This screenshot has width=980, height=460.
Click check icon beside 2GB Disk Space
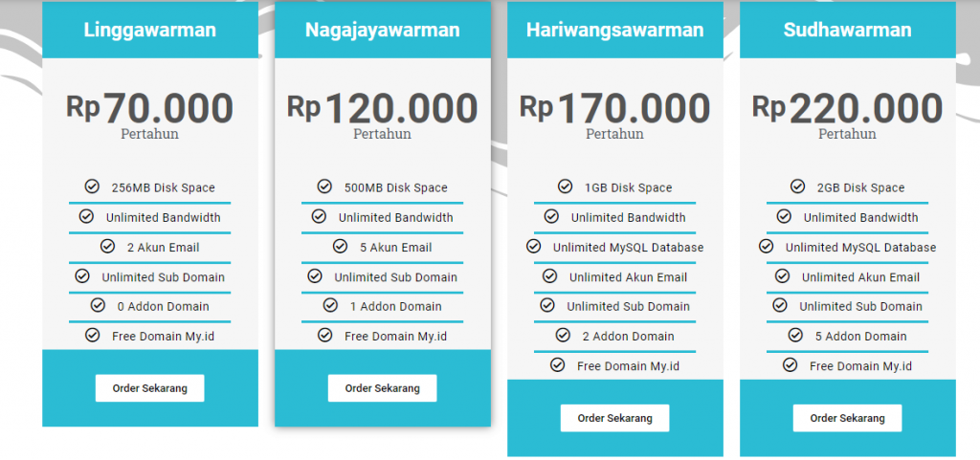click(797, 186)
